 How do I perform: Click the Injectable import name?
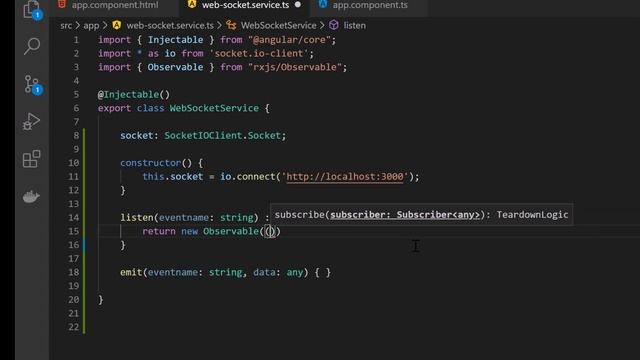pos(176,40)
